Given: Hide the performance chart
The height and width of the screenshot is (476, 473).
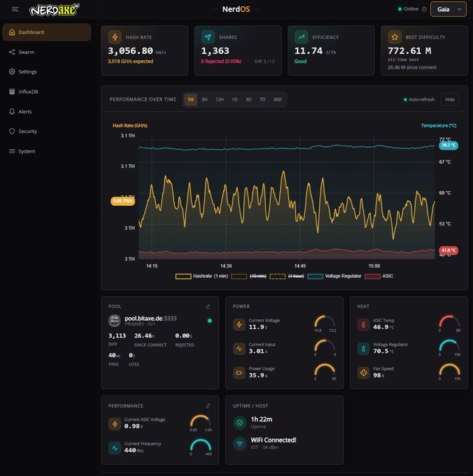Looking at the screenshot, I should click(x=450, y=99).
